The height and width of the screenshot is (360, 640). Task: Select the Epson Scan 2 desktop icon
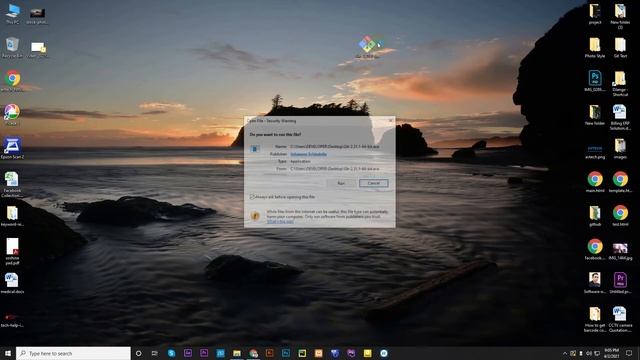[12, 148]
